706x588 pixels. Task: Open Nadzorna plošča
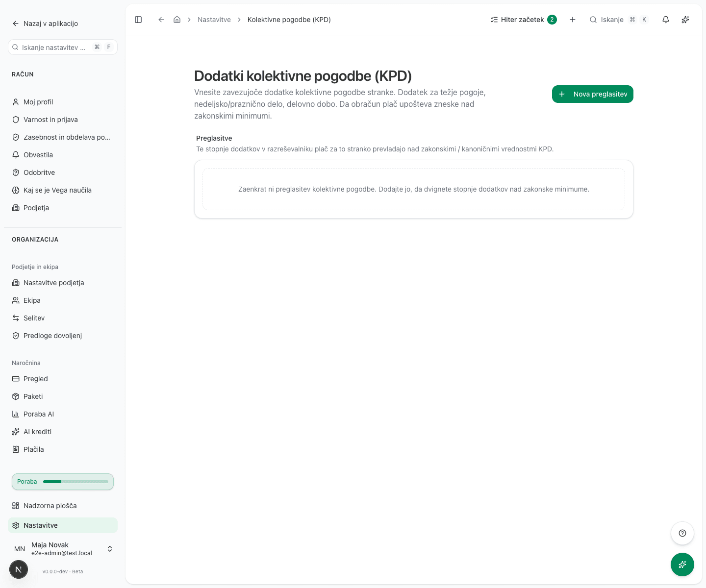[63, 506]
